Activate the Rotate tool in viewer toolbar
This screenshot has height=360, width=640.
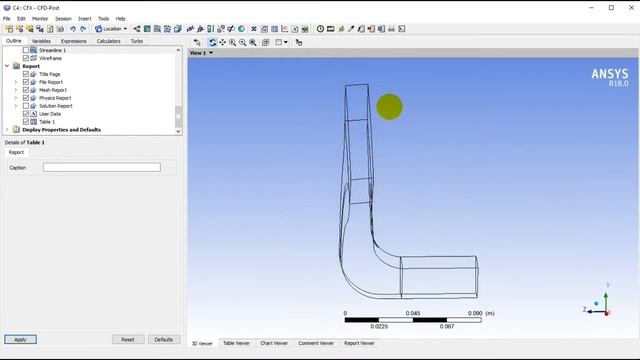[212, 42]
